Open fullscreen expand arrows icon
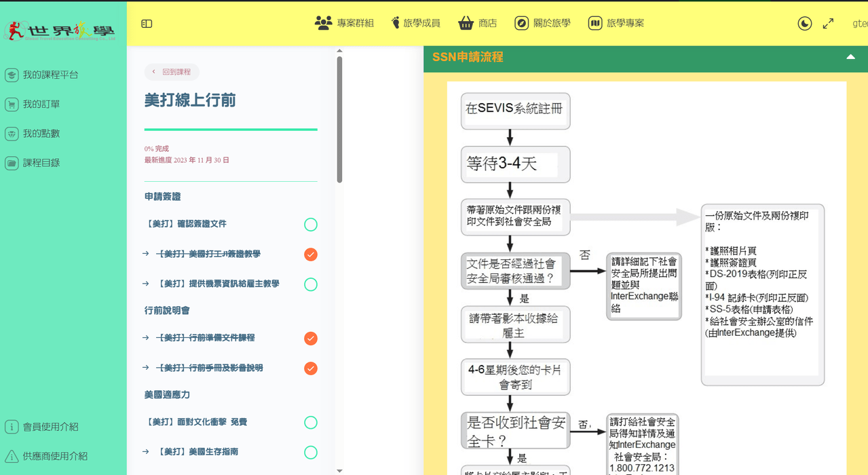The width and height of the screenshot is (868, 475). (x=828, y=24)
